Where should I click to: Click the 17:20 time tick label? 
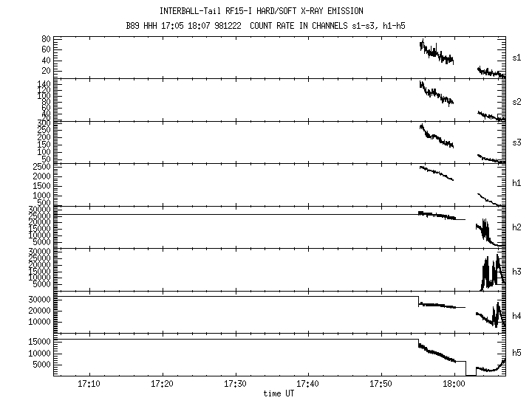pyautogui.click(x=162, y=385)
